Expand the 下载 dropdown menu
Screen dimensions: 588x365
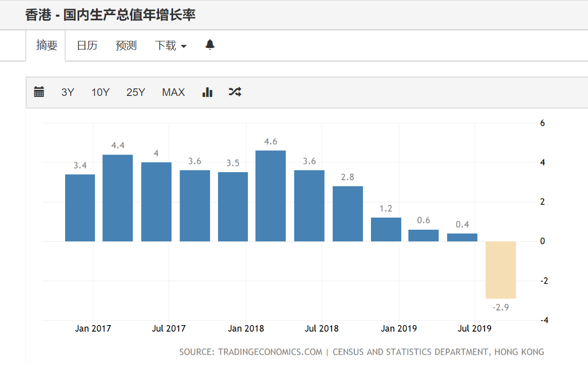tap(171, 45)
